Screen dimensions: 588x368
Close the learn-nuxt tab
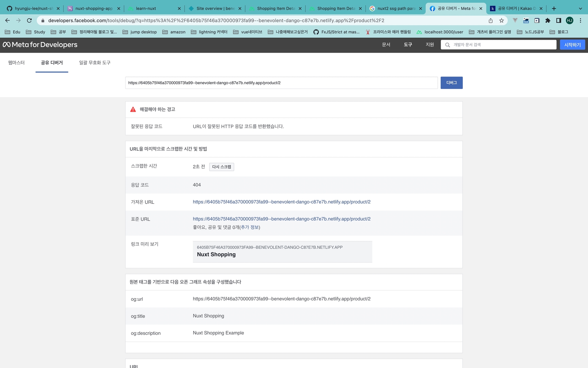(179, 9)
